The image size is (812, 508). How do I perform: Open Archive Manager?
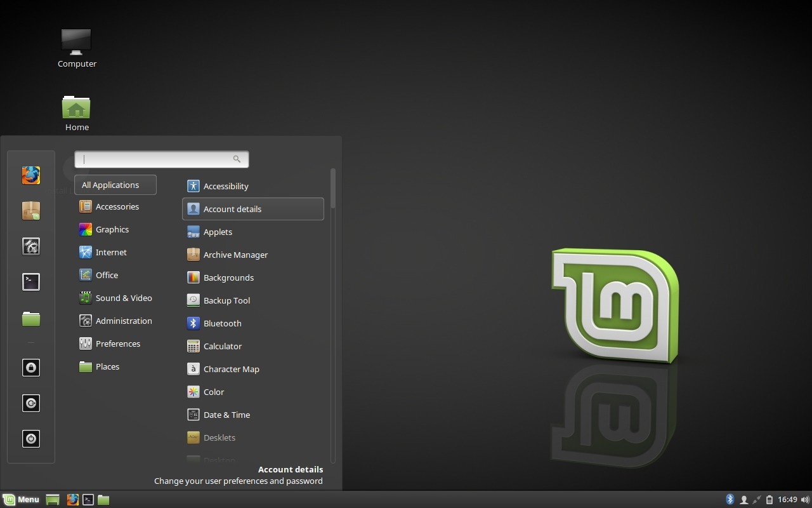(253, 255)
